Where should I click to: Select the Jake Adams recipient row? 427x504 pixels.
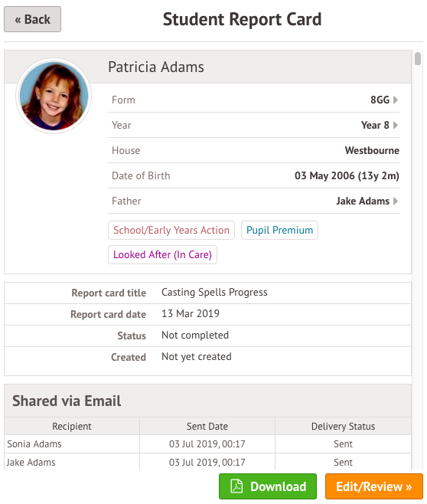coord(207,462)
